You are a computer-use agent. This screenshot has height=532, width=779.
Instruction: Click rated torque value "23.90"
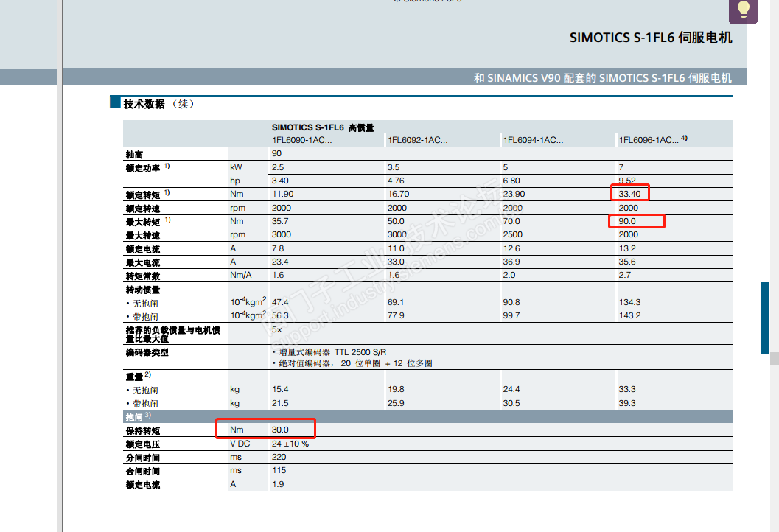coord(514,195)
